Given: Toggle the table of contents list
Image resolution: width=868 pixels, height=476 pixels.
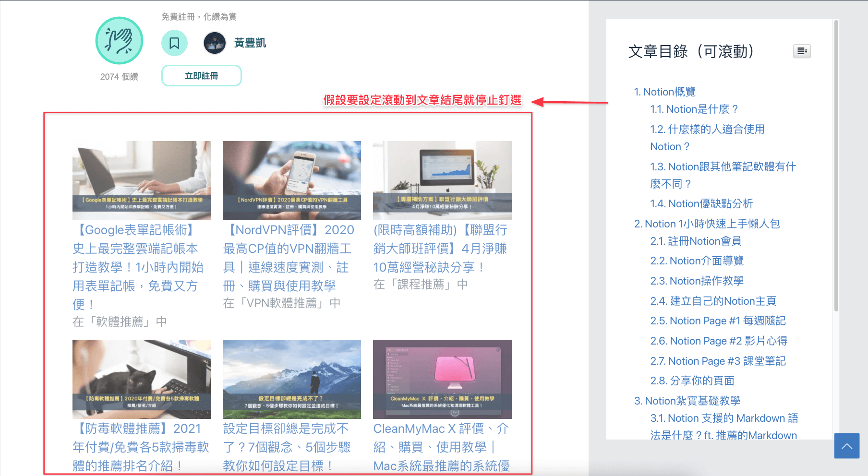Looking at the screenshot, I should tap(802, 51).
